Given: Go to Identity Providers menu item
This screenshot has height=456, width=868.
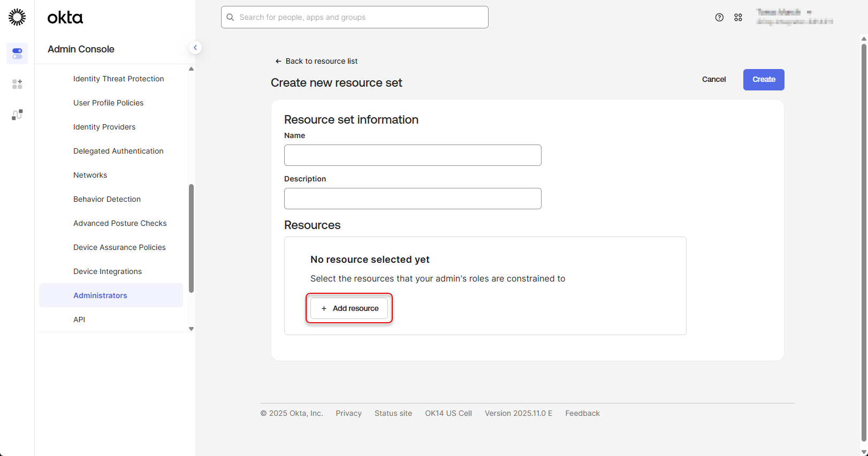Looking at the screenshot, I should [104, 127].
